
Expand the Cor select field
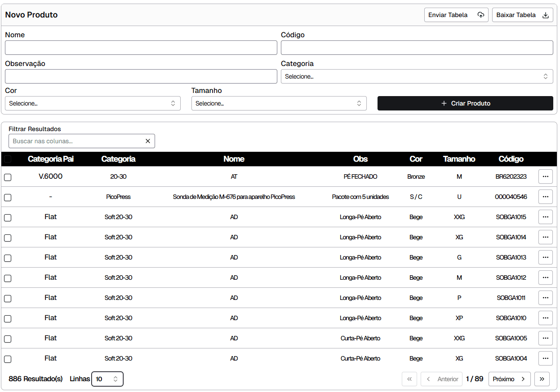[93, 103]
